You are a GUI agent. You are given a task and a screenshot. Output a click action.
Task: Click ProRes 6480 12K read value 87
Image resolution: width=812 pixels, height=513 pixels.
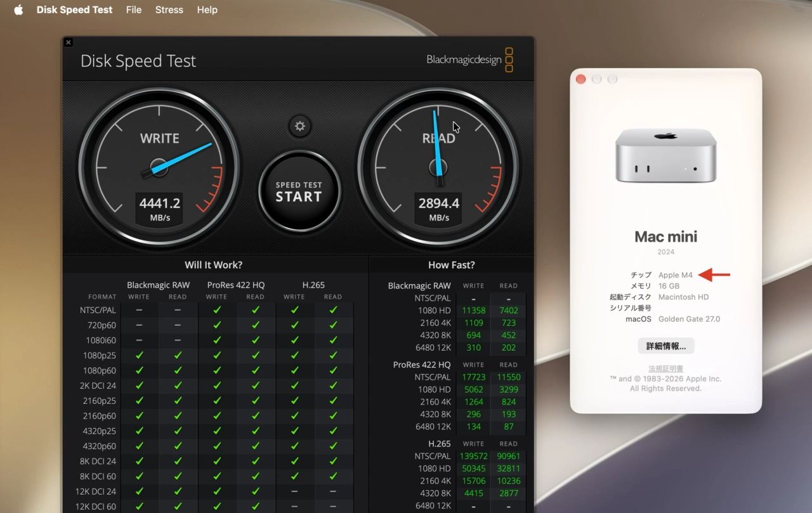click(509, 427)
